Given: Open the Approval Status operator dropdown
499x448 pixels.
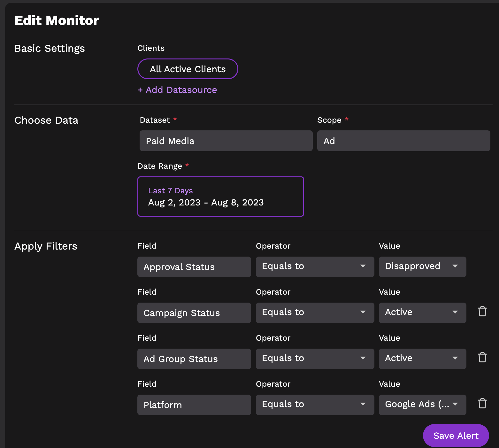Looking at the screenshot, I should click(x=315, y=266).
